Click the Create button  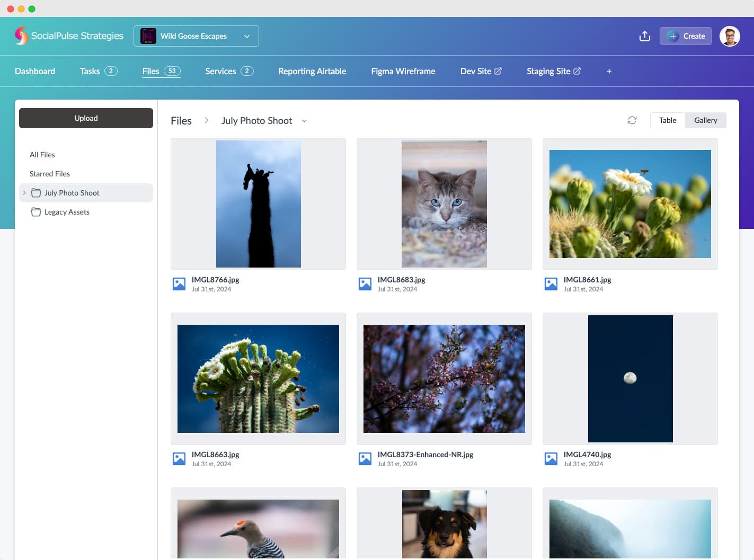686,36
